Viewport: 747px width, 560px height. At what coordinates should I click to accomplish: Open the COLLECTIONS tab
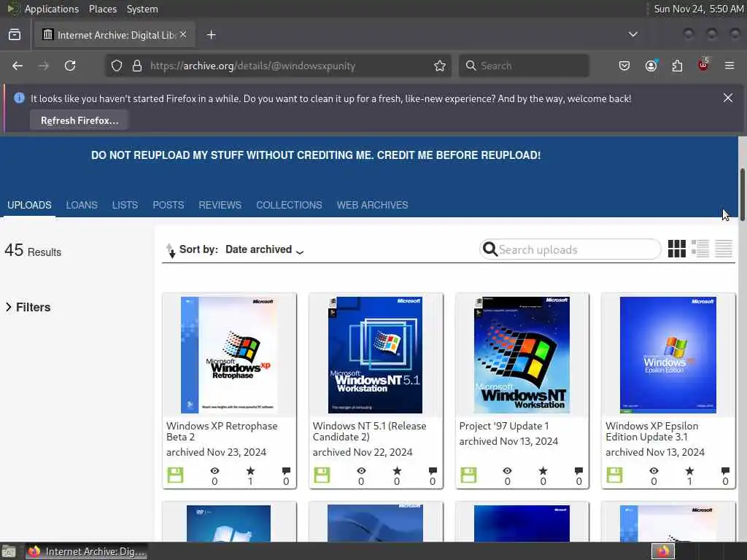tap(289, 205)
